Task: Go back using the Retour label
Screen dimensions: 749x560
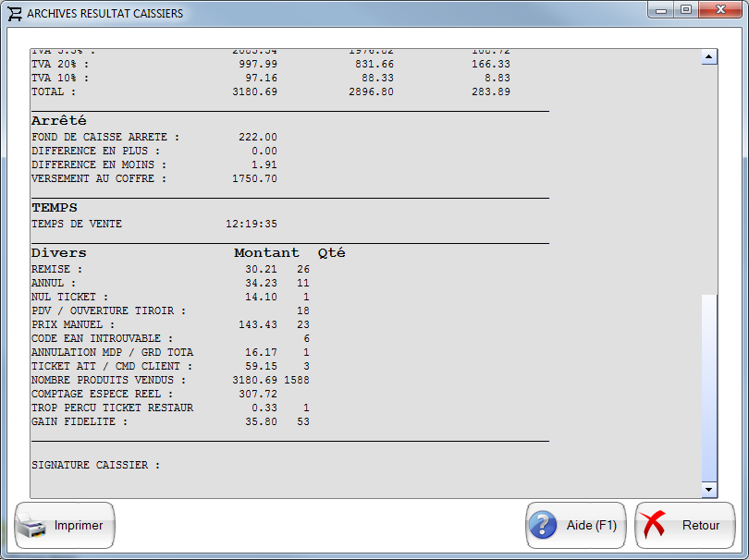Action: (x=700, y=526)
